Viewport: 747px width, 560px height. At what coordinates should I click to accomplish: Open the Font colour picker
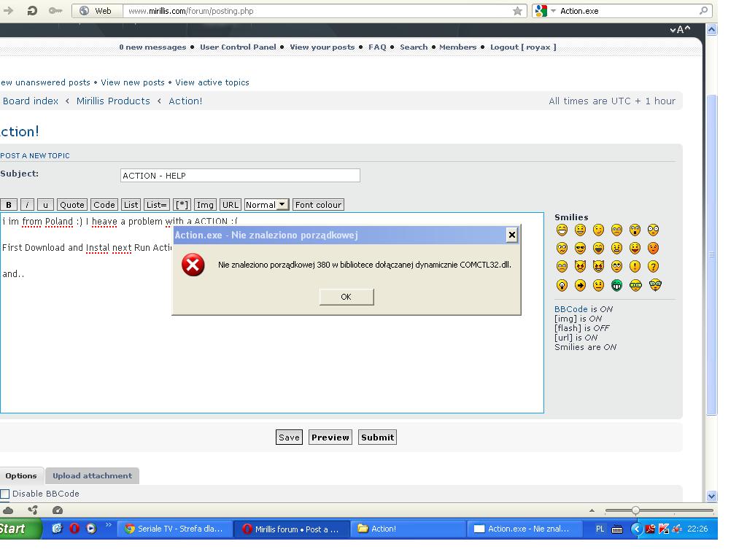(318, 205)
